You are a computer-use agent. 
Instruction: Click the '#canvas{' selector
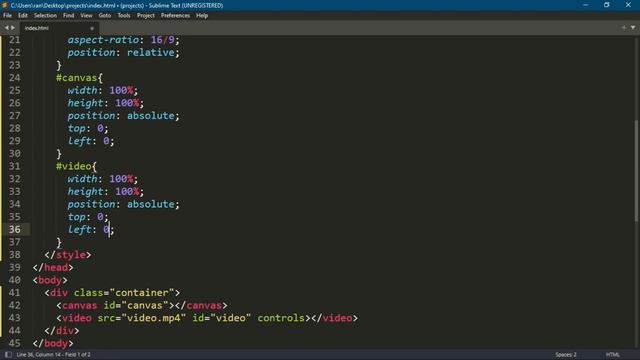pos(80,78)
